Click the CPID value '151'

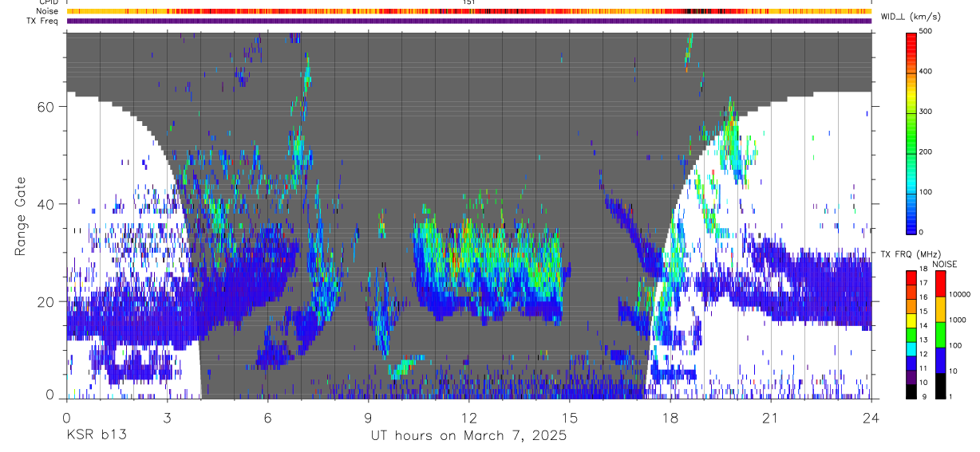tap(469, 2)
